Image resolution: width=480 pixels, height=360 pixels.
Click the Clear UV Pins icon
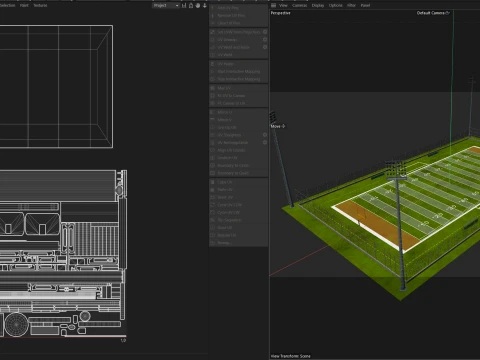[213, 23]
